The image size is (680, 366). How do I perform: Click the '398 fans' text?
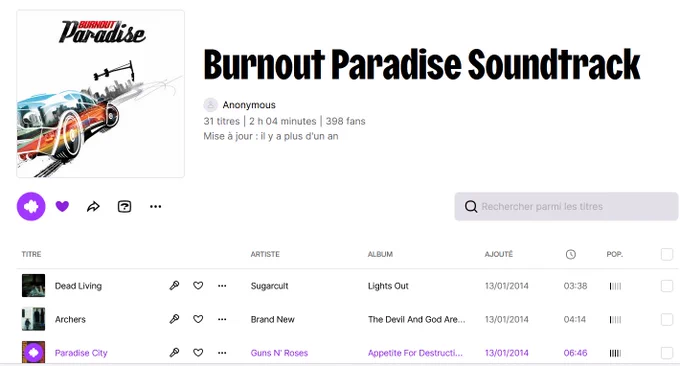pos(346,121)
